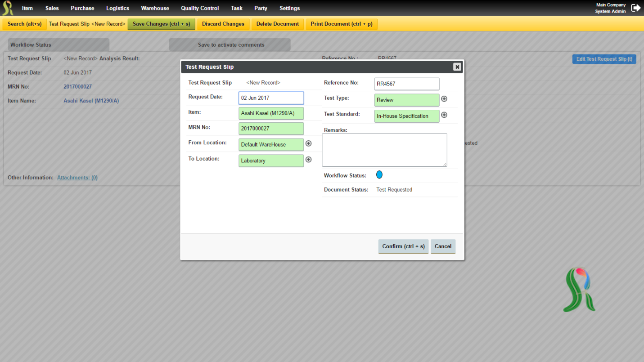644x362 pixels.
Task: Open the Test Standard selection field
Action: pyautogui.click(x=407, y=116)
